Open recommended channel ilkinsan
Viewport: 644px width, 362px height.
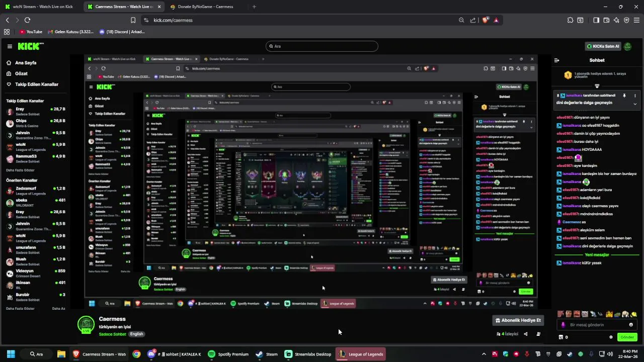click(35, 285)
